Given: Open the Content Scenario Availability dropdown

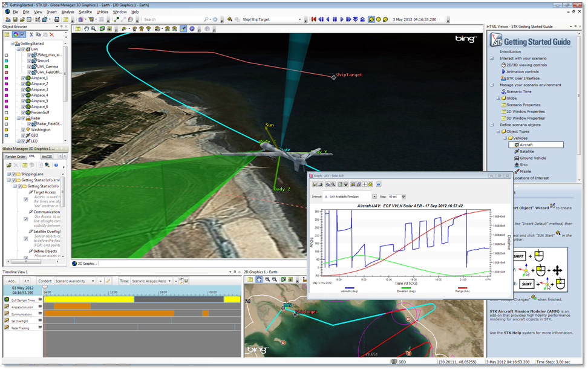Looking at the screenshot, I should pos(93,281).
